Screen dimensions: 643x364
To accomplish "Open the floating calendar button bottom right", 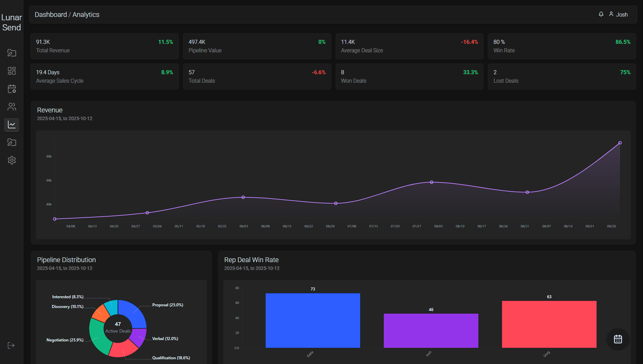I will 618,339.
